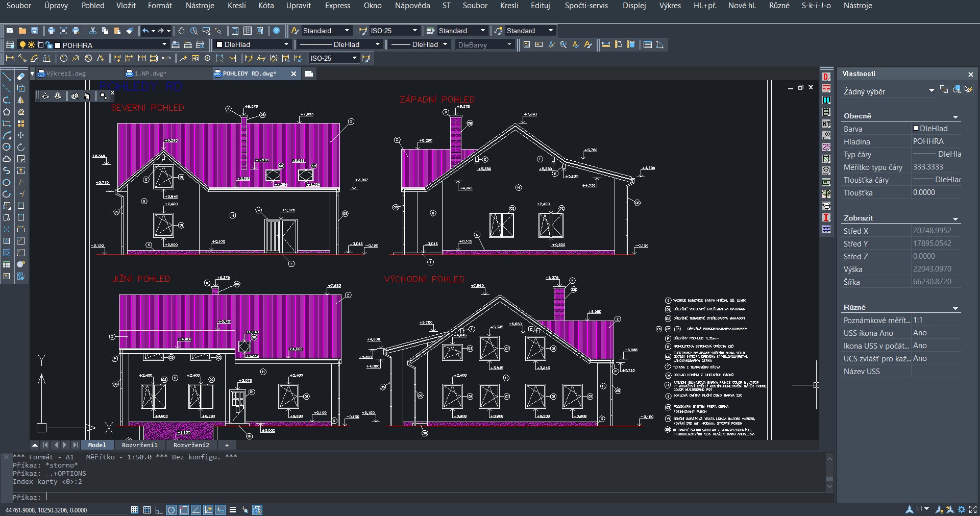Close the Vlastnosti panel
Screen dimensions: 980x516
[970, 75]
